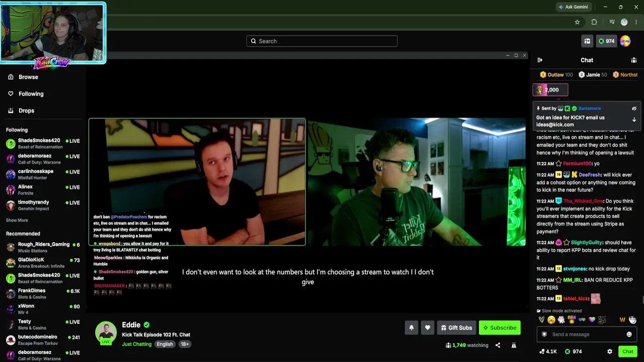
Task: Open the Fermium100 username in chat
Action: (578, 164)
